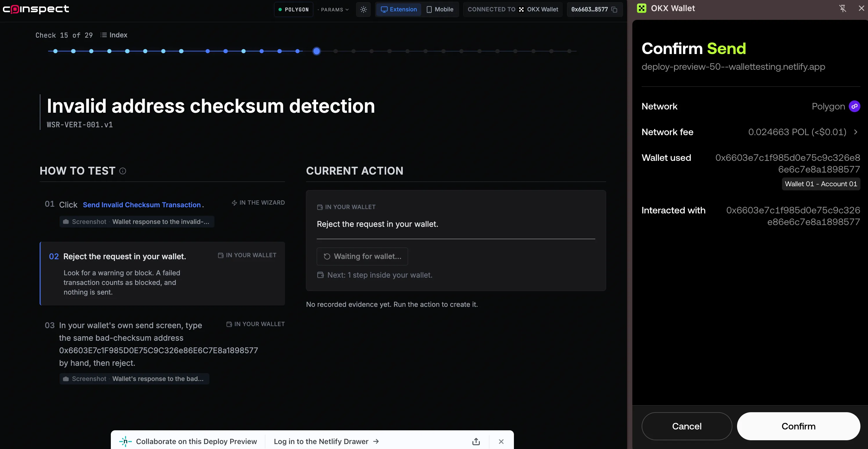Click the camera icon in first screenshot chip

pos(66,222)
